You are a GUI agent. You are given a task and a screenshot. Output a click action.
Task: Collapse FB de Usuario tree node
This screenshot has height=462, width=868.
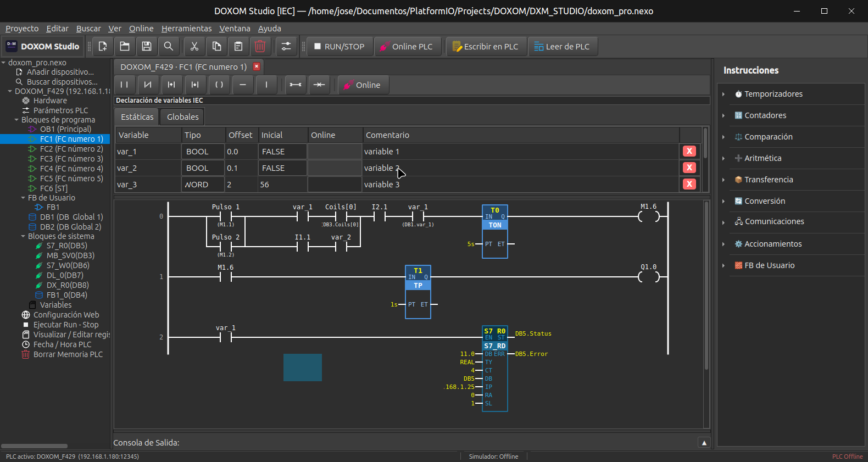click(23, 198)
